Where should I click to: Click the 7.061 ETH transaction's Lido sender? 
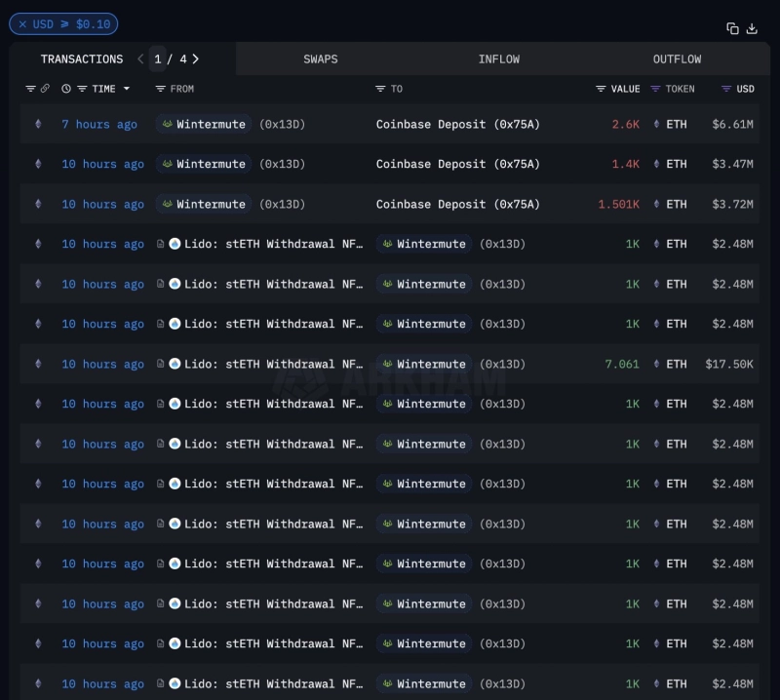[263, 365]
